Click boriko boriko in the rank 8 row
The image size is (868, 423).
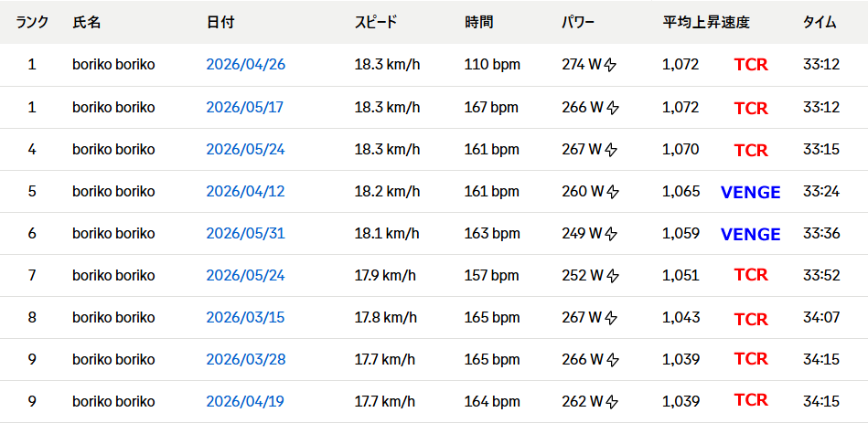(x=113, y=317)
